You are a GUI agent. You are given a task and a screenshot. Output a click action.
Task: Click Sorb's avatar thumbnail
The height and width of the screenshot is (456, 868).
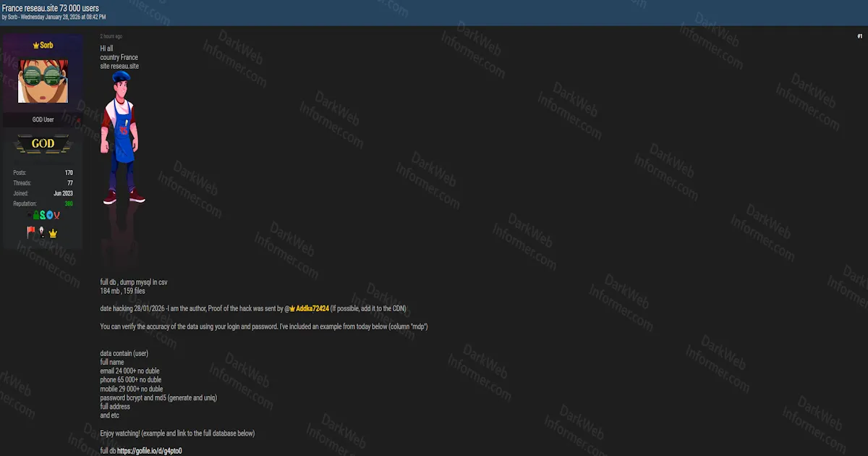[41, 80]
